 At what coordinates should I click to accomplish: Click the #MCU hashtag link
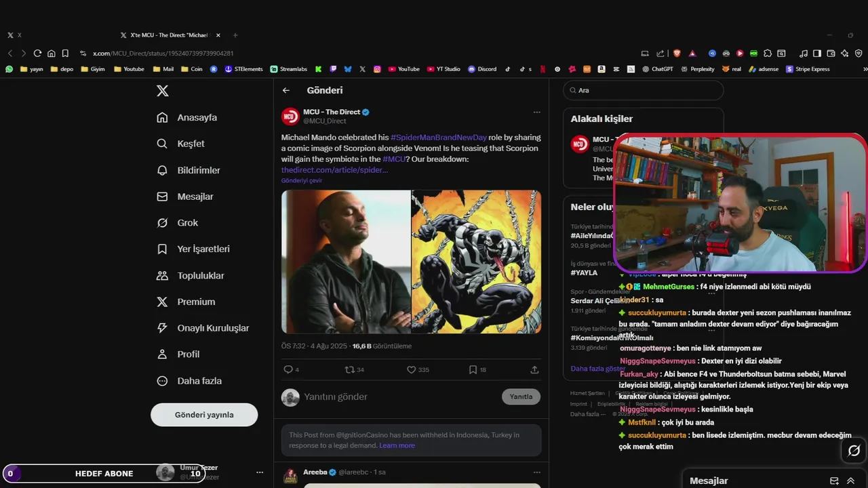pyautogui.click(x=394, y=159)
